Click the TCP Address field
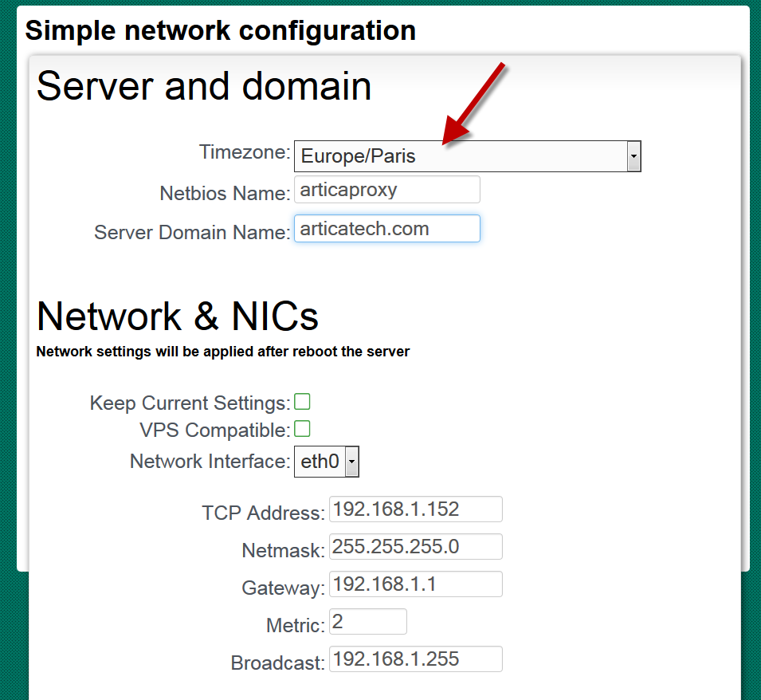 tap(415, 509)
